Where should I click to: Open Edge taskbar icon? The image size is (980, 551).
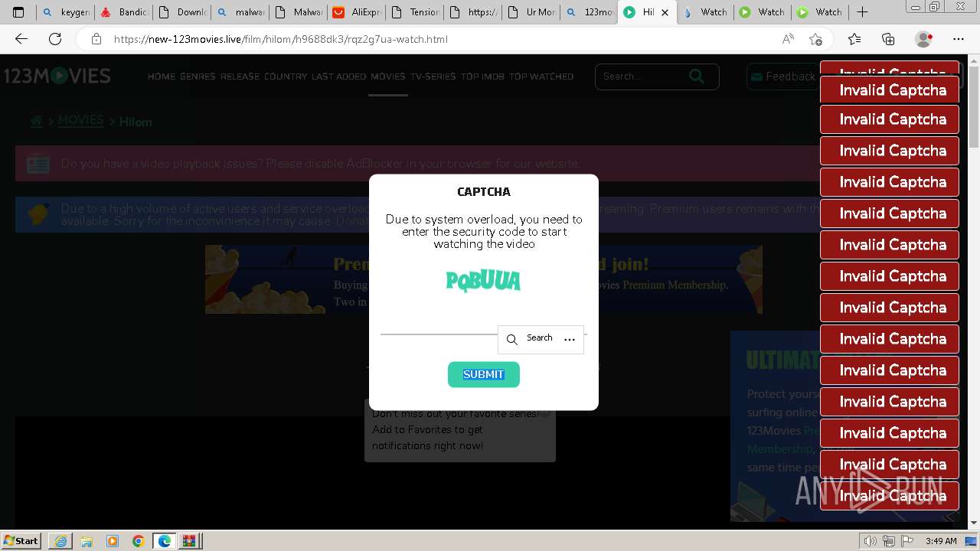coord(165,541)
